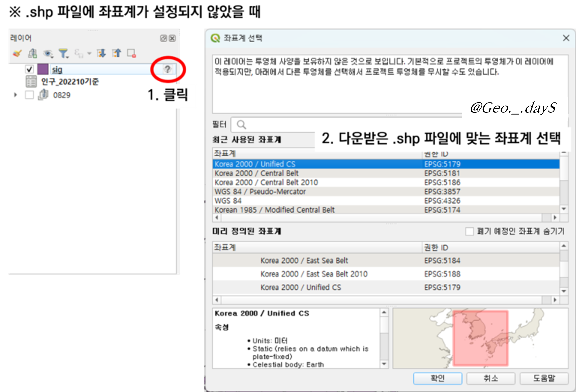Select the sig layer name
This screenshot has height=392, width=576.
[x=57, y=70]
